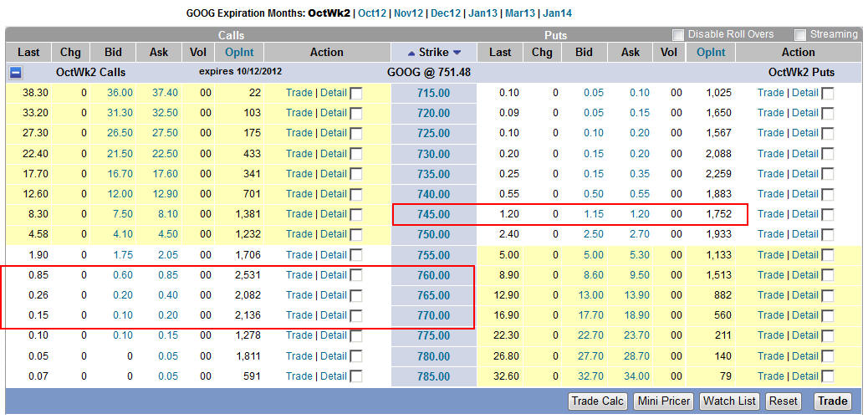Reset the option chain selections

pos(783,401)
